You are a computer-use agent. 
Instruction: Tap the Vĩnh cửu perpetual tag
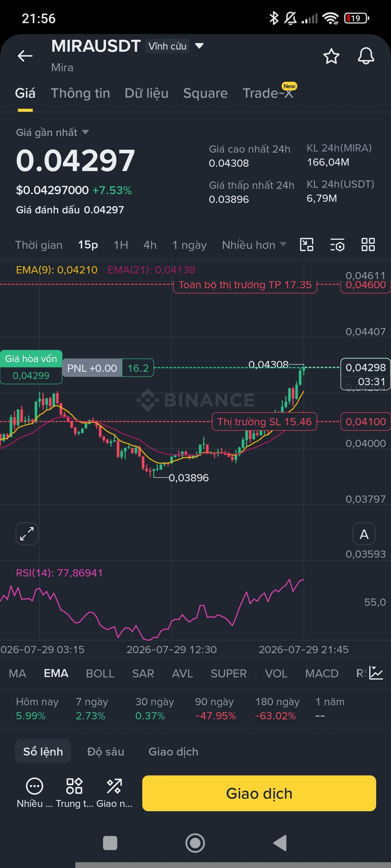click(167, 46)
